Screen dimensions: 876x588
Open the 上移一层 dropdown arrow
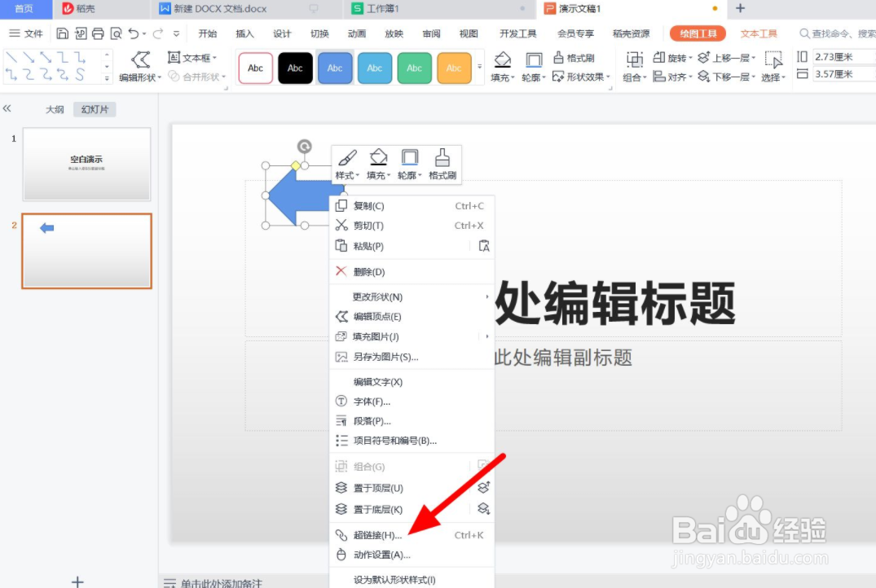[753, 57]
